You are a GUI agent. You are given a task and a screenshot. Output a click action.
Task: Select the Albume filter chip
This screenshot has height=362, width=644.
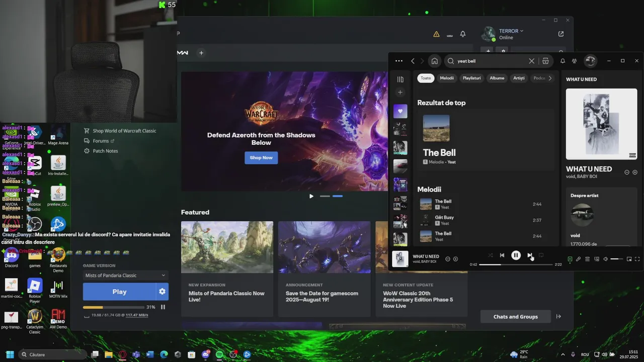pyautogui.click(x=497, y=78)
